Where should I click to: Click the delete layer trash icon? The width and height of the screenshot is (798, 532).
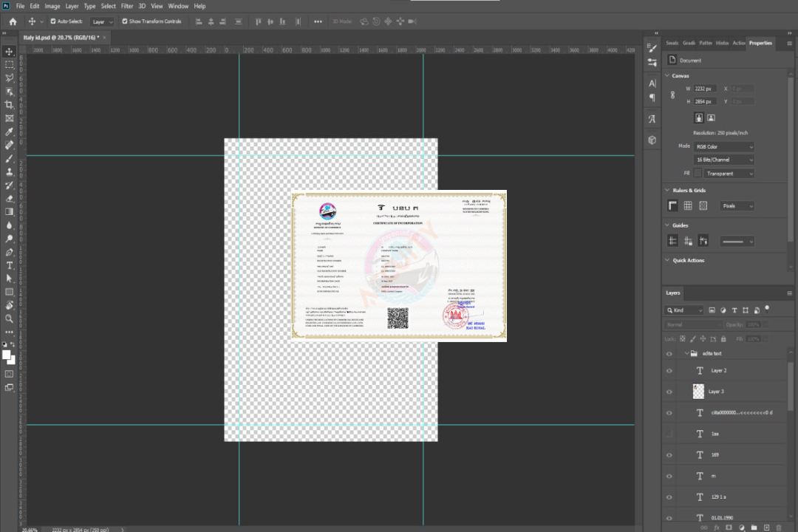pyautogui.click(x=779, y=527)
